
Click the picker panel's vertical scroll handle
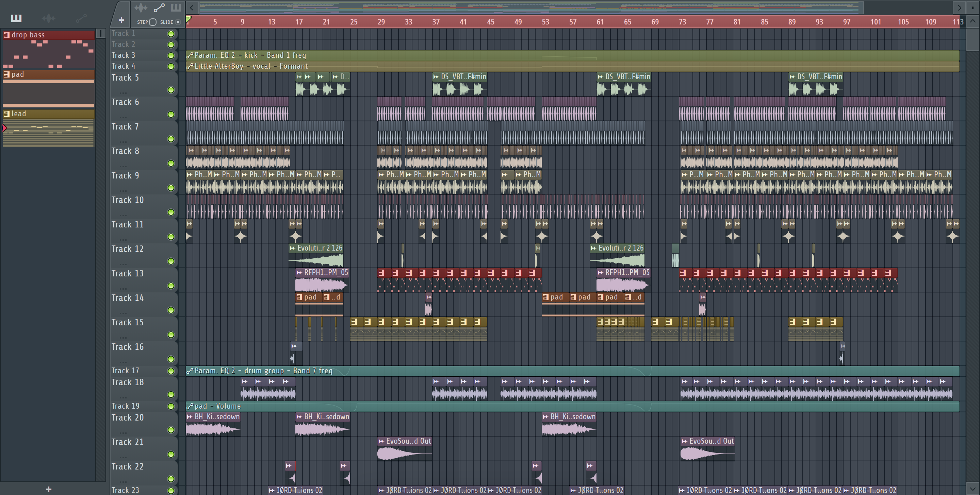pos(100,33)
